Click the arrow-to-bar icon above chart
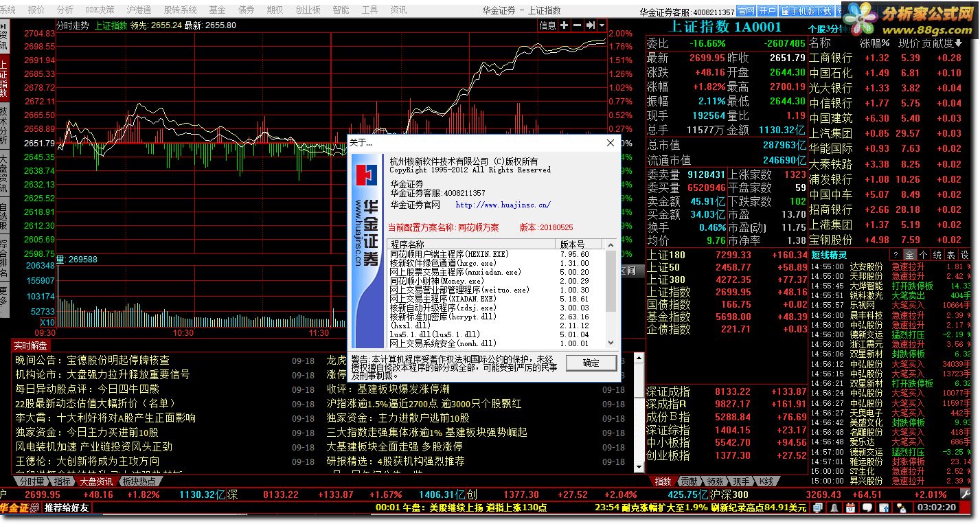The height and width of the screenshot is (524, 980). coord(591,25)
